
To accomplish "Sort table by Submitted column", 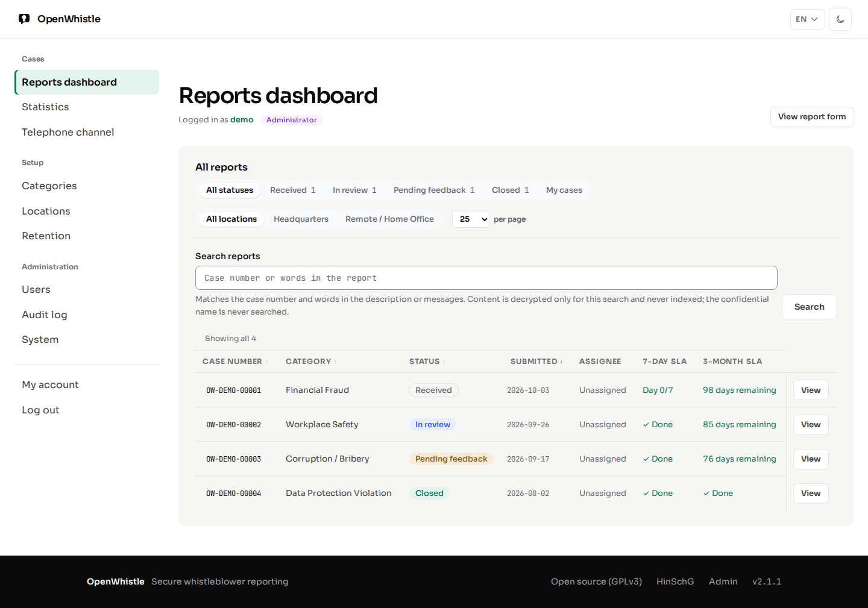I will click(536, 362).
